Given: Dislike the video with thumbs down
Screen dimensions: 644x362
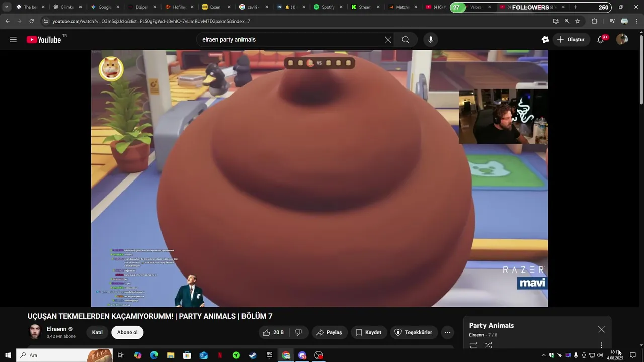Looking at the screenshot, I should coord(298,332).
